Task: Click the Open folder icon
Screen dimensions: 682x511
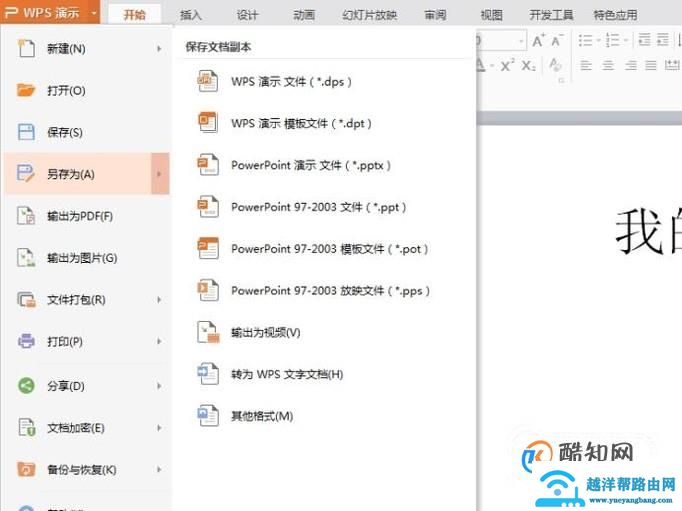Action: coord(26,90)
